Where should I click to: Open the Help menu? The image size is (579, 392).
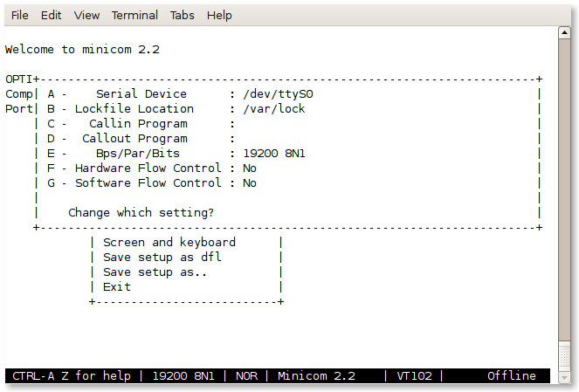[219, 15]
